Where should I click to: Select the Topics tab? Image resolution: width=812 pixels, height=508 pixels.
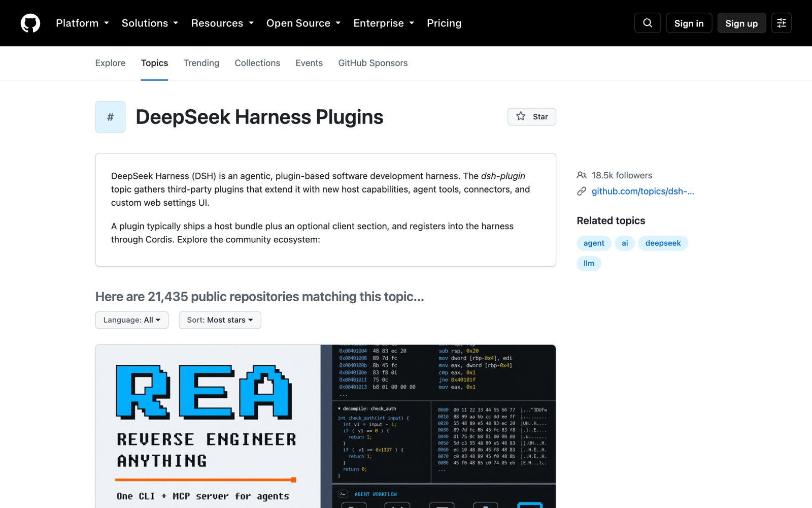[x=154, y=63]
